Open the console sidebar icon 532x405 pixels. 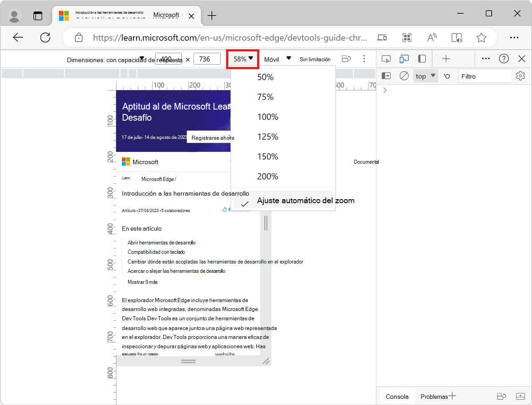[386, 76]
